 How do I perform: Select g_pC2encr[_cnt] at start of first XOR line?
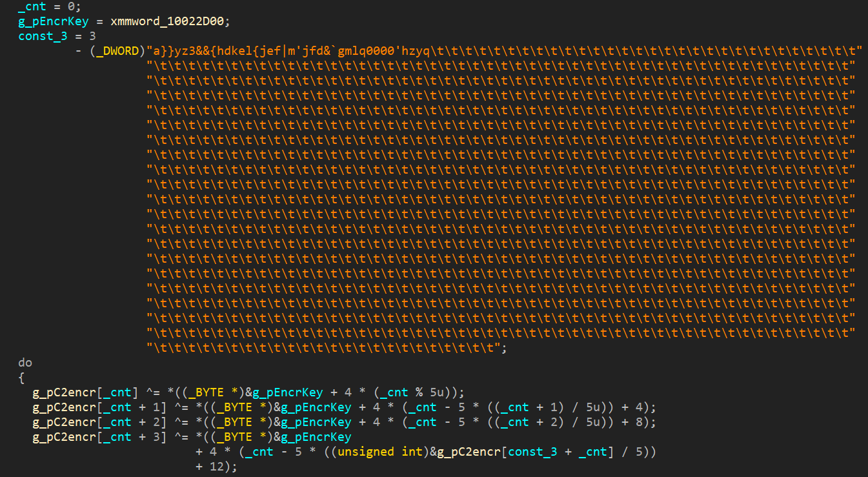click(85, 392)
